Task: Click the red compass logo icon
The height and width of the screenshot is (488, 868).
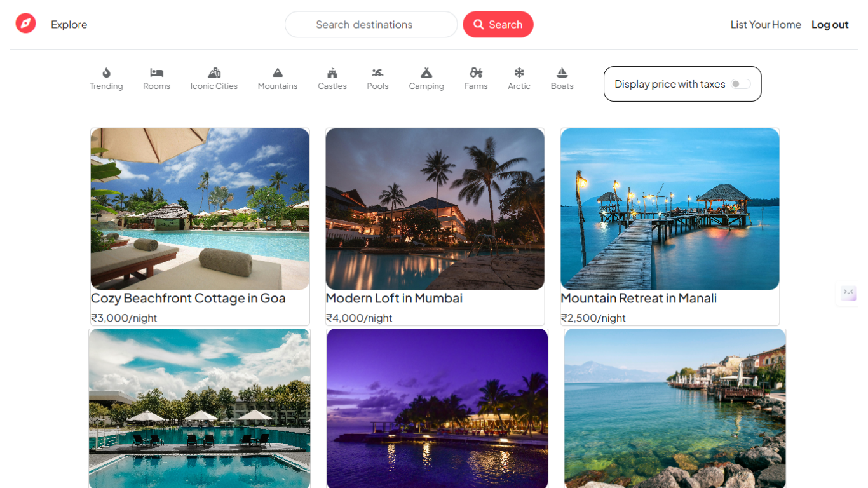Action: [25, 24]
